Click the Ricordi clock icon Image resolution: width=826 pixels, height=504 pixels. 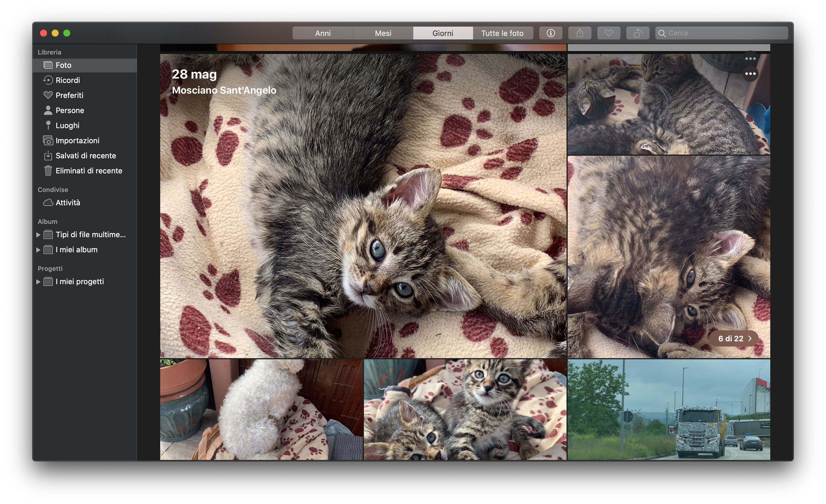coord(48,80)
